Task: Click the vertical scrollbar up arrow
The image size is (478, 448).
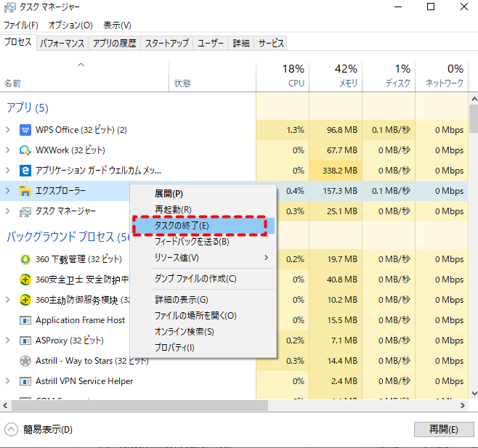Action: (x=474, y=99)
